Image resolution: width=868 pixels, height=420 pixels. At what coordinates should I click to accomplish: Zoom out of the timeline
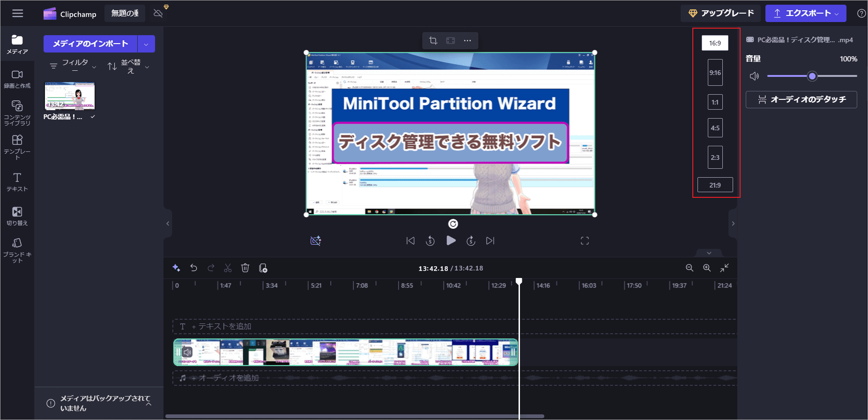coord(690,268)
